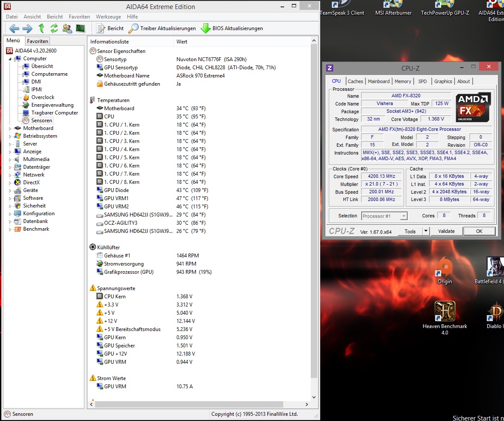Switch to the Mainboard tab in CPU-Z
This screenshot has height=421, width=504.
coord(379,81)
